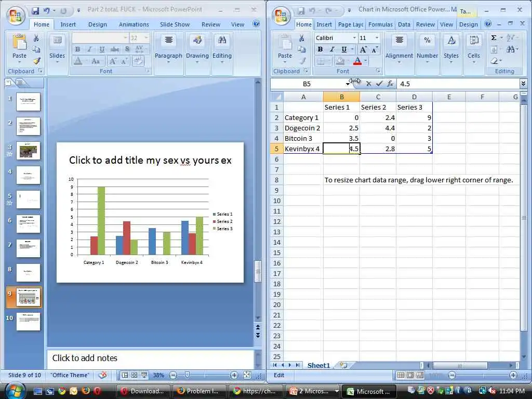
Task: Click Cut scissors in Excel Clipboard group
Action: pyautogui.click(x=301, y=38)
